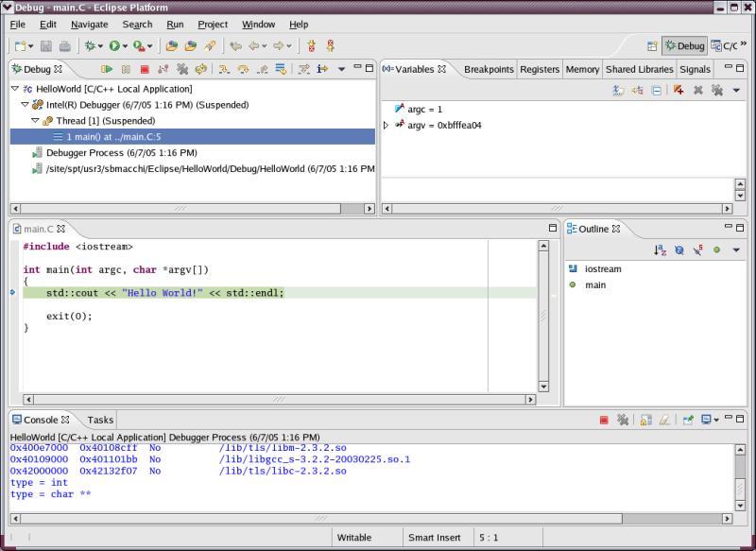Viewport: 756px width, 551px height.
Task: Open Outline view menu dropdown triangle
Action: (736, 250)
